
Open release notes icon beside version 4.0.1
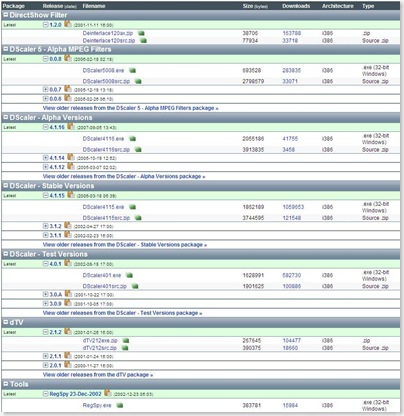[x=68, y=263]
